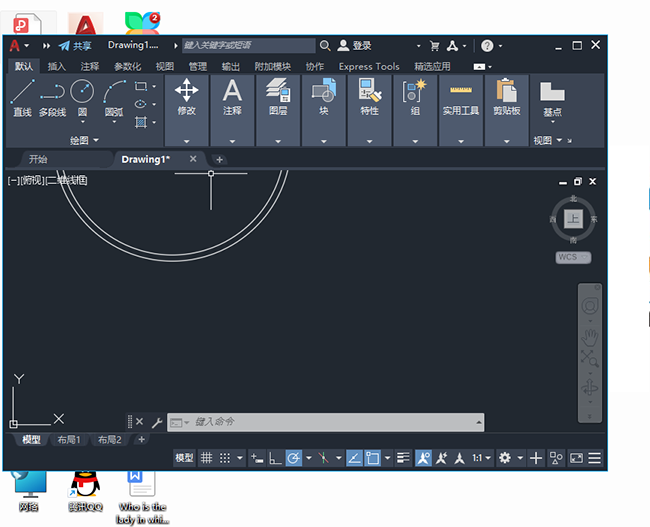Click the keyword search field in title bar

point(249,46)
